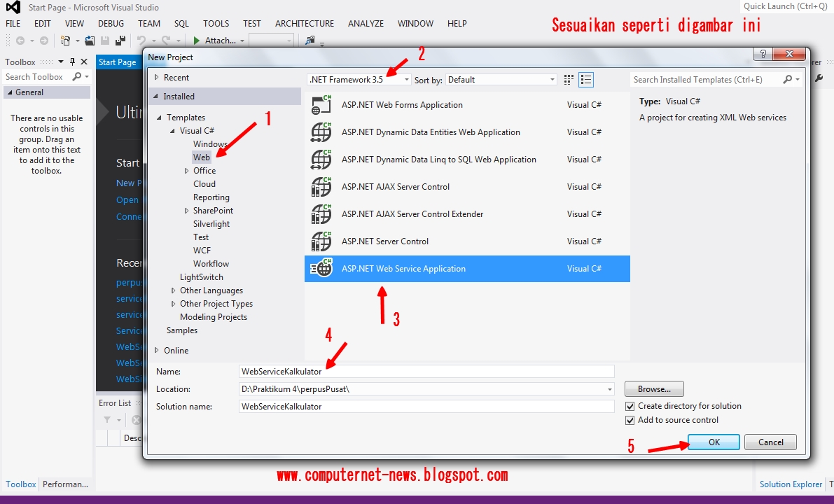Click the Solution name input field

point(426,407)
